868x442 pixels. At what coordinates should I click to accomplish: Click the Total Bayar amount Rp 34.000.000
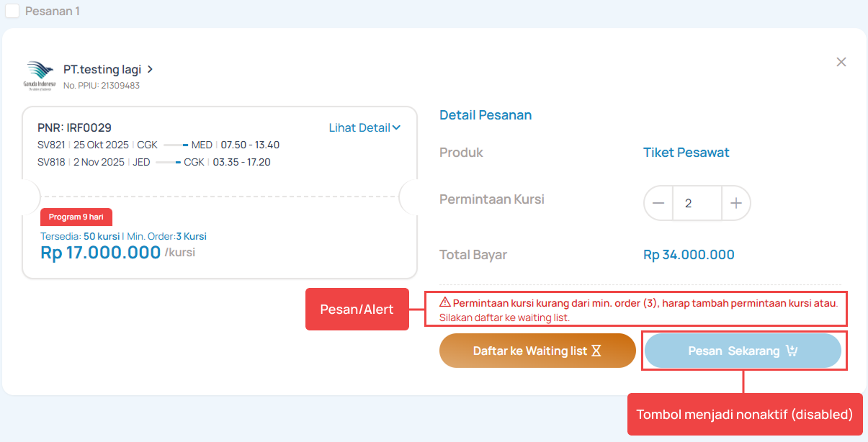689,255
